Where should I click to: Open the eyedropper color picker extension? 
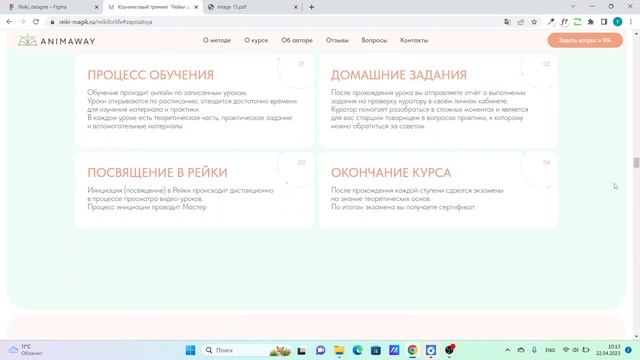[551, 22]
